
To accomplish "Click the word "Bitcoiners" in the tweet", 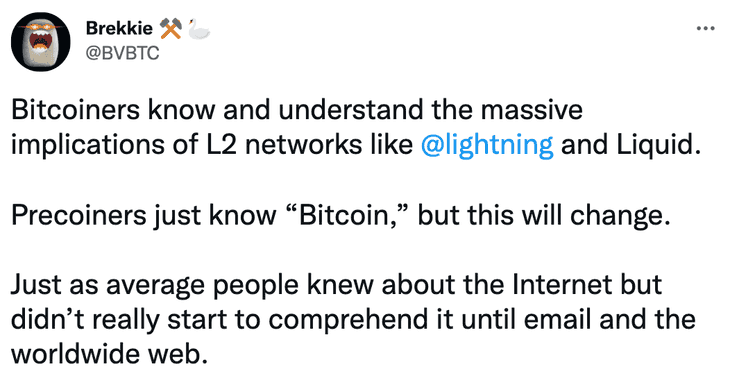I will point(75,110).
